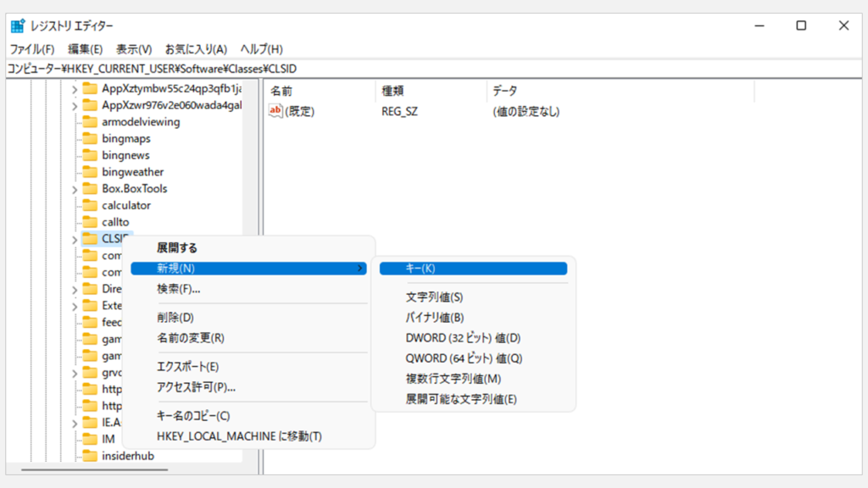Click the Registry Editor app icon in title bar
The width and height of the screenshot is (868, 488).
click(x=18, y=26)
